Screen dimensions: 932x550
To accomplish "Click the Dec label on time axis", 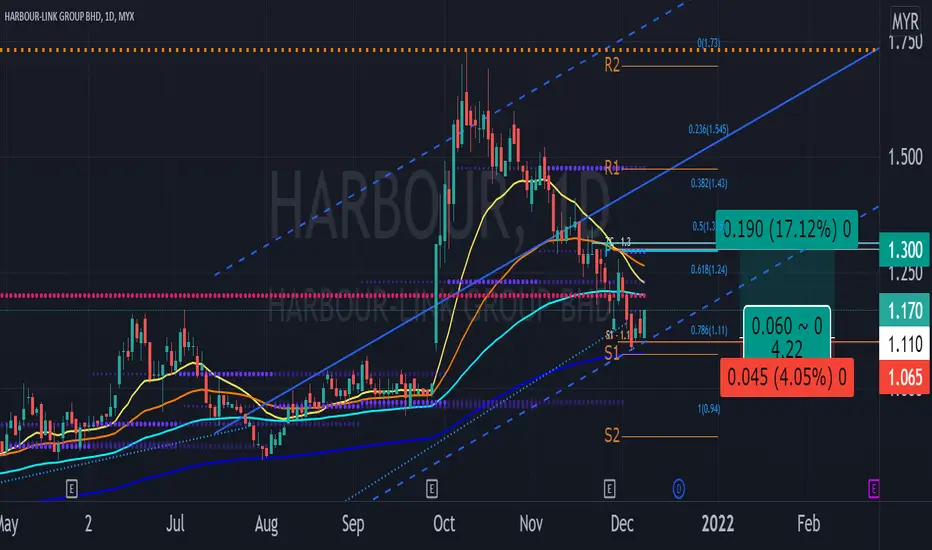I will coord(622,524).
